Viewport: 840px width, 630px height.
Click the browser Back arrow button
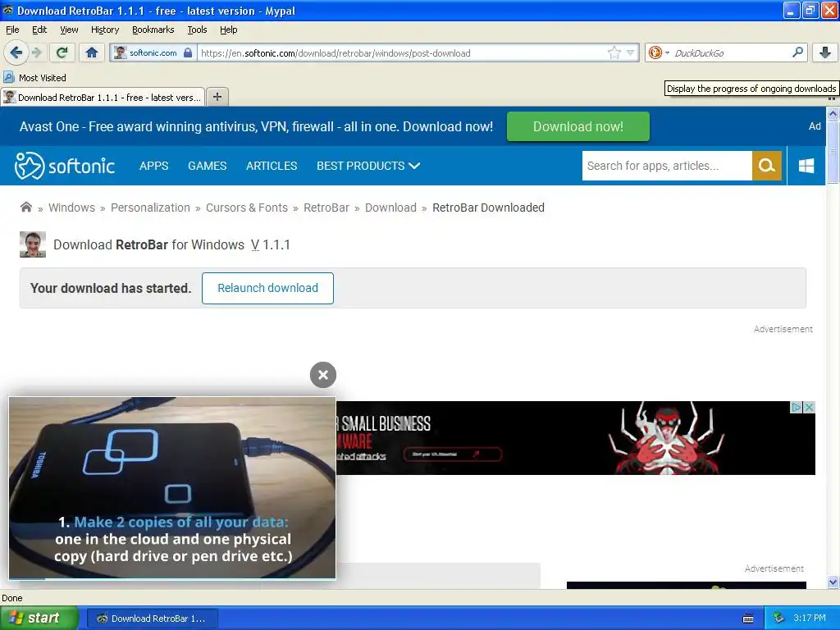tap(16, 52)
